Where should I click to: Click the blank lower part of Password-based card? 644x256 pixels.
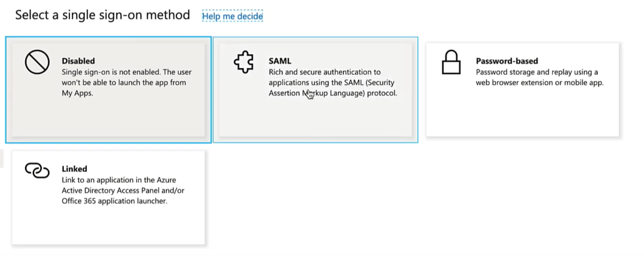point(522,115)
